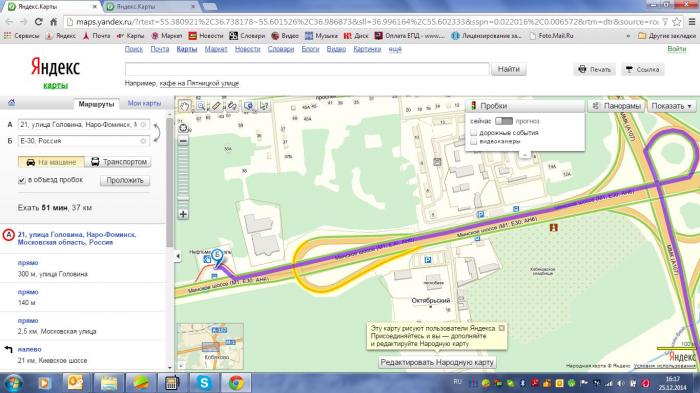This screenshot has height=393, width=700.
Task: Switch to 'Мои карты' tab
Action: pos(144,103)
